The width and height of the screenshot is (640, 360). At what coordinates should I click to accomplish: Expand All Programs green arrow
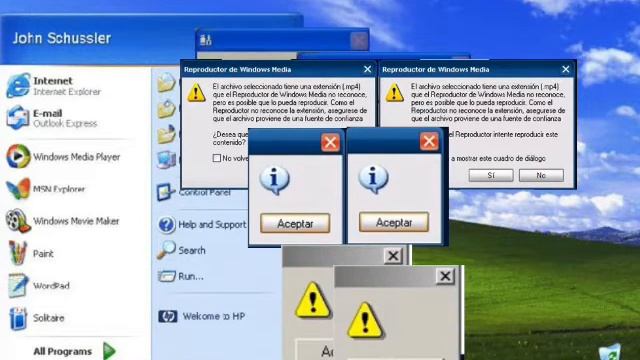coord(109,351)
